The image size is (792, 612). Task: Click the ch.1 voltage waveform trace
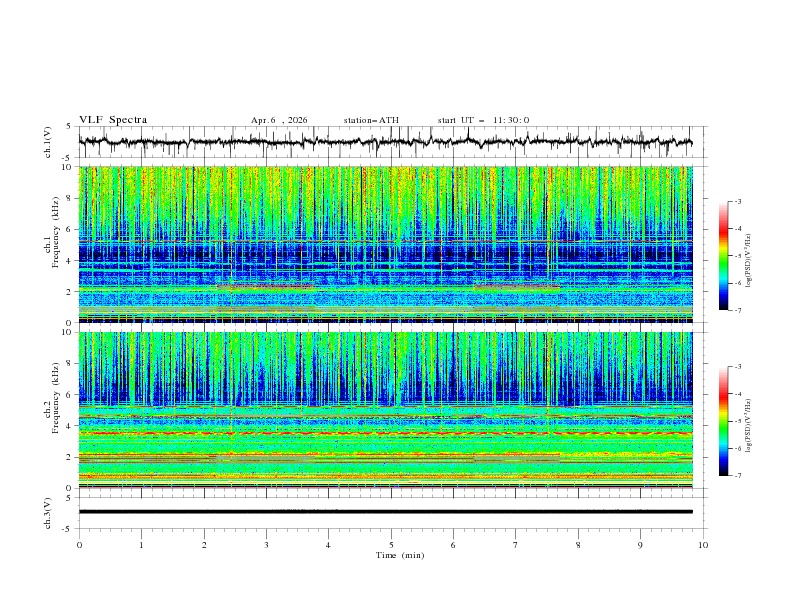[x=385, y=142]
